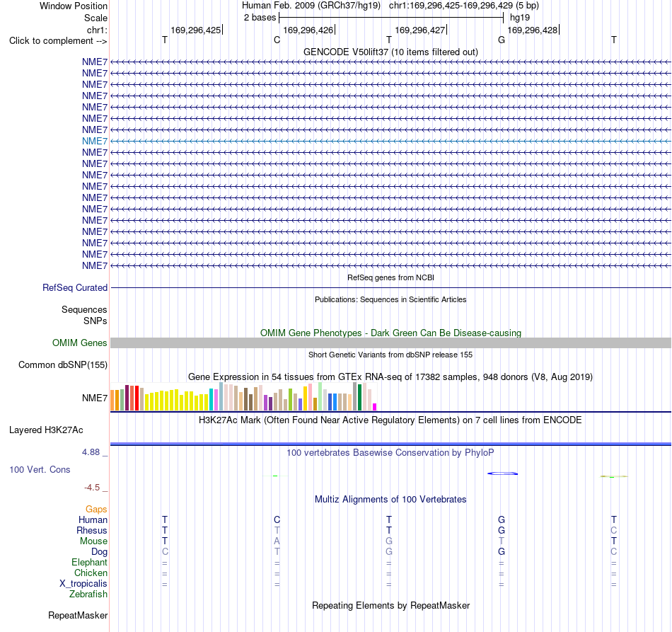672x632 pixels.
Task: Click the 'Human' species label
Action: coord(93,519)
